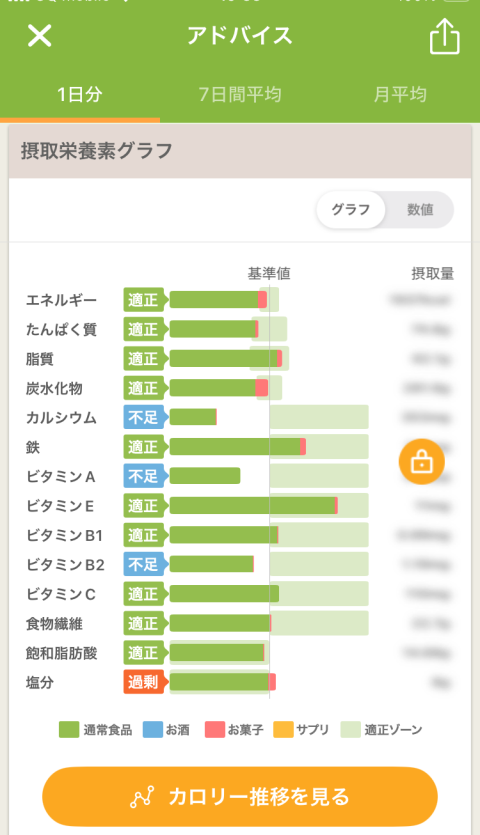Switch to the 月平均 tab
Screen dimensions: 480x835
coord(400,95)
